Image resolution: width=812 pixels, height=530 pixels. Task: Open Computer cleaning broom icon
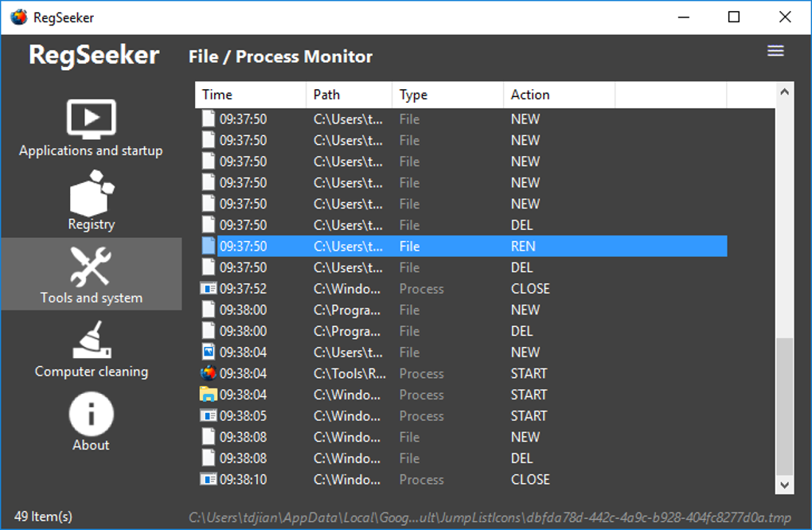point(92,340)
